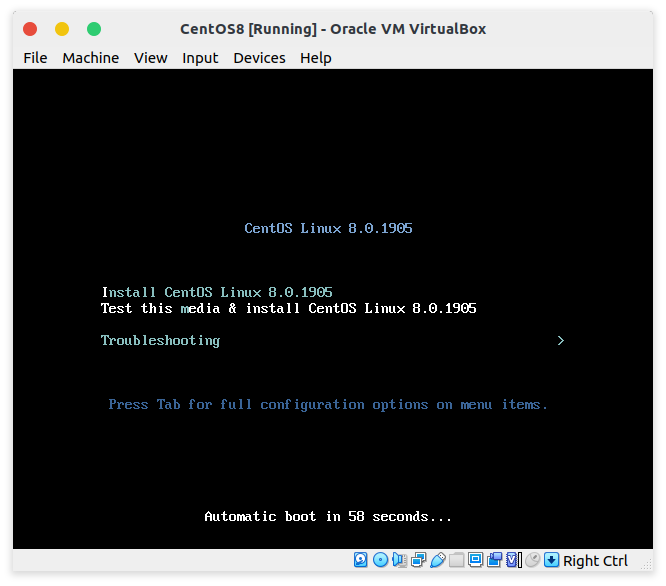This screenshot has height=586, width=666.
Task: Click the window title CentOS8 [Running]
Action: (333, 29)
